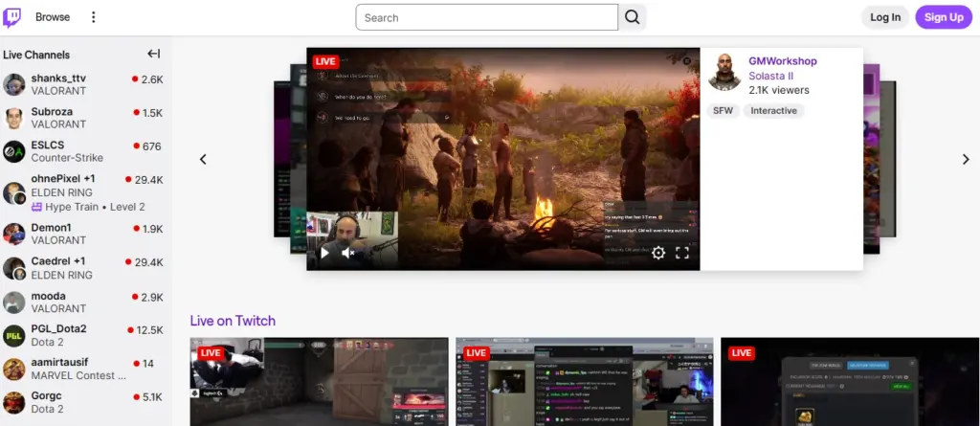Screen dimensions: 980x426
Task: Open PGL_Dota2 channel avatar
Action: 13,336
